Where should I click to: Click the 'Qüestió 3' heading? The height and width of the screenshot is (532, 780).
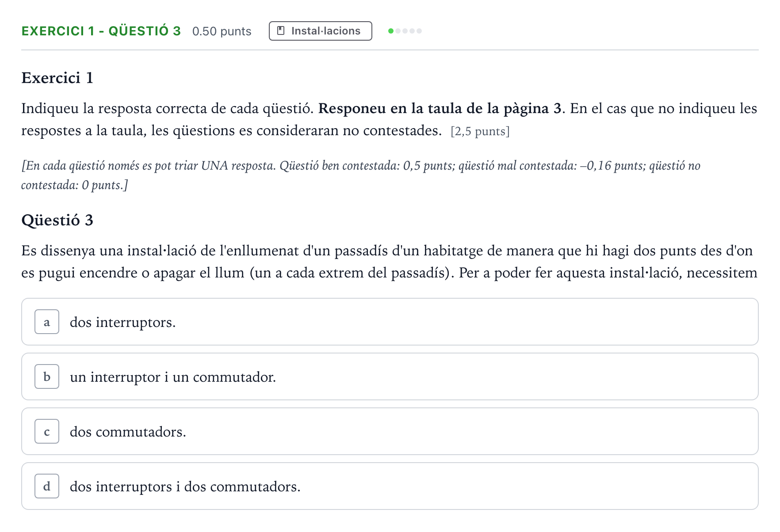pos(57,220)
